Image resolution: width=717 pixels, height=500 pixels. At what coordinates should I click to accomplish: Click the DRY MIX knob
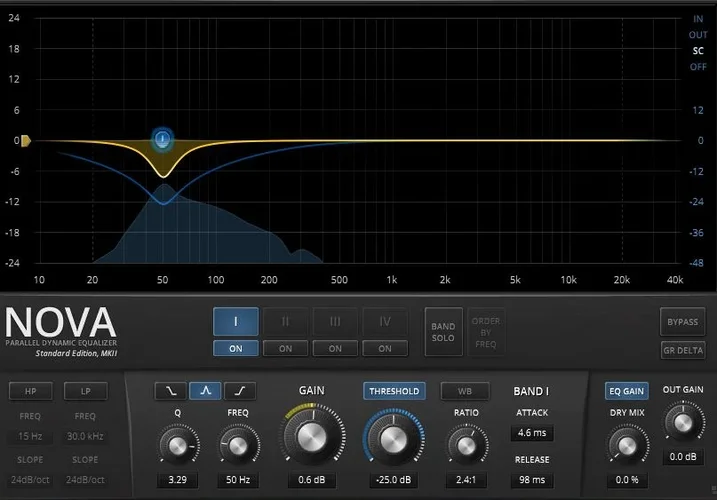627,446
